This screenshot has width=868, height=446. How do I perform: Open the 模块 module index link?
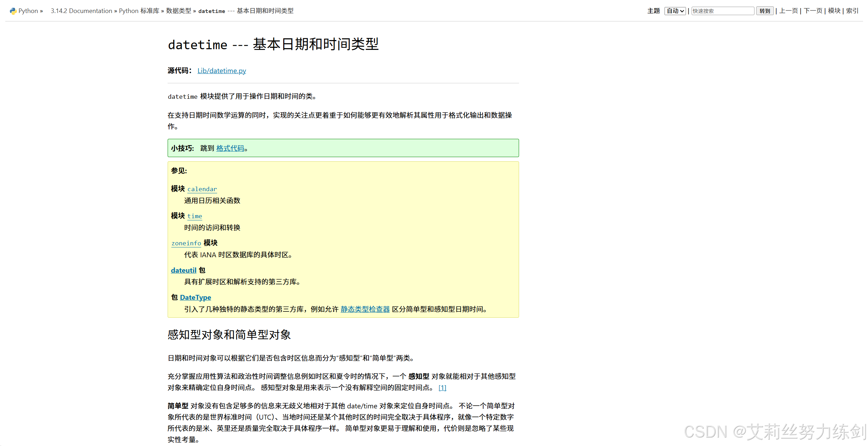834,11
